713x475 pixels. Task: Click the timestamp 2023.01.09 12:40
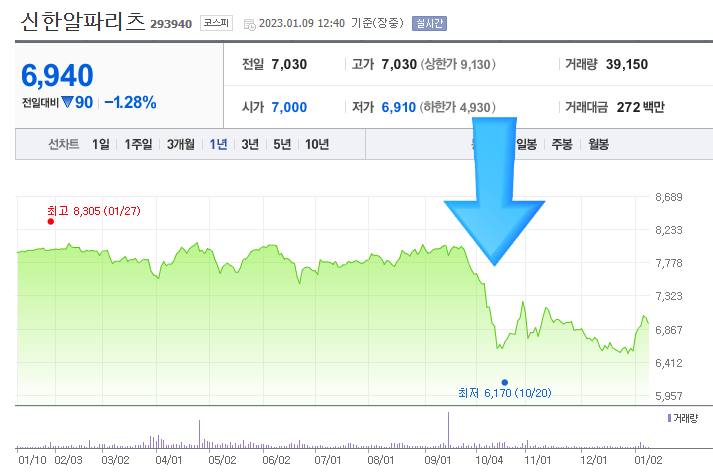pos(302,23)
